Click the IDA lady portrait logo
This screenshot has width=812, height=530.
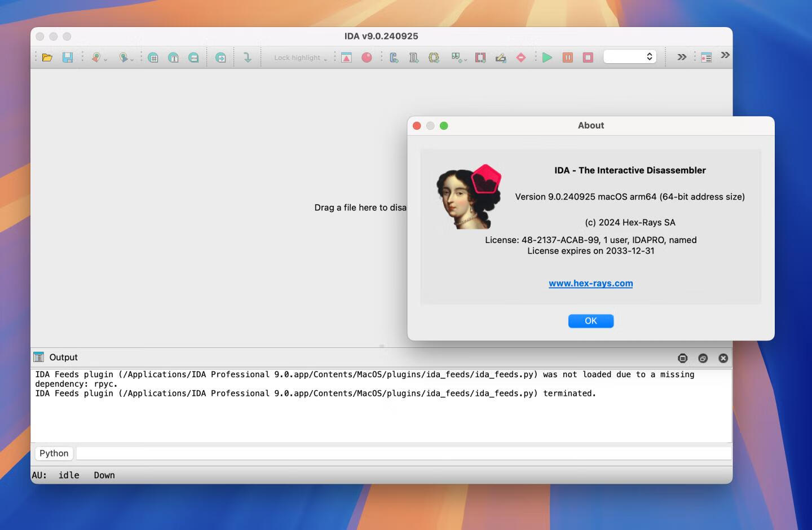(x=469, y=197)
